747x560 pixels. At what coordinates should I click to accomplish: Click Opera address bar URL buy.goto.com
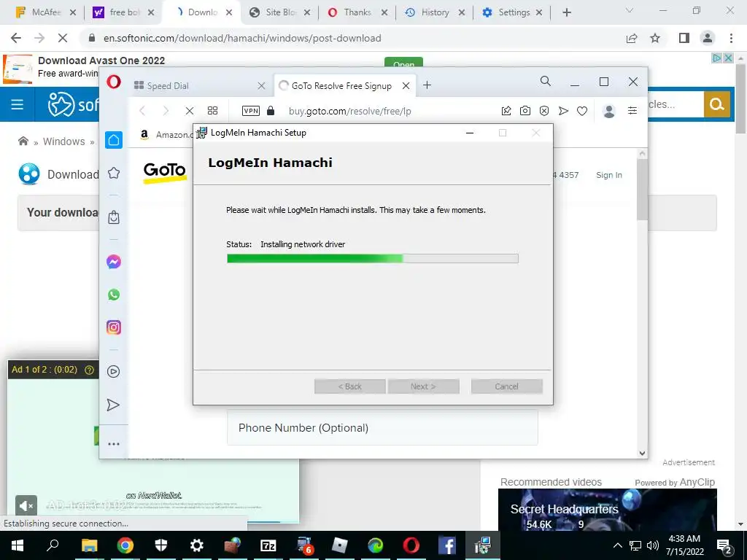[x=349, y=111]
